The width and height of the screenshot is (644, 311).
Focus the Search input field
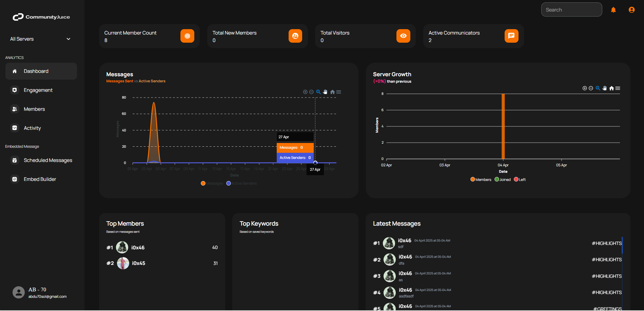coord(571,10)
